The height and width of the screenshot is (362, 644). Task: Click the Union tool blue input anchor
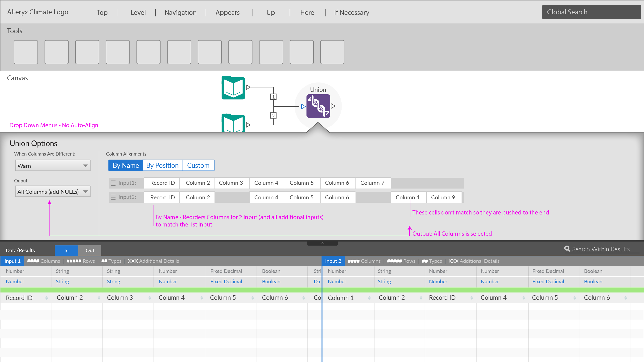pos(303,107)
